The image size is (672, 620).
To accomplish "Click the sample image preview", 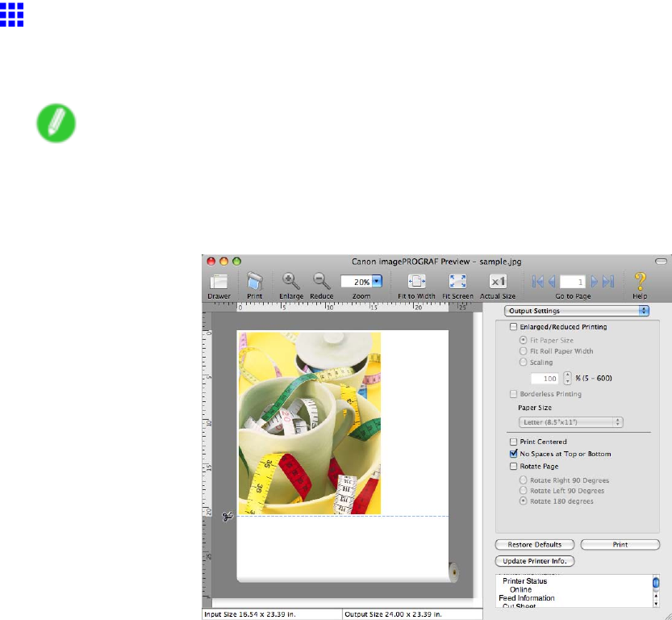I will 310,423.
